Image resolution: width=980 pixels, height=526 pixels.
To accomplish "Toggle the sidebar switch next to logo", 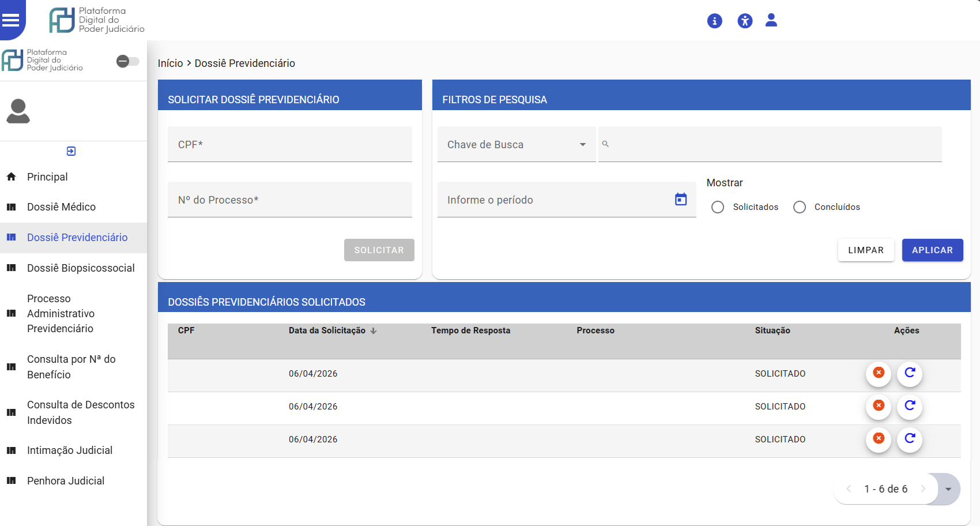I will coord(128,61).
